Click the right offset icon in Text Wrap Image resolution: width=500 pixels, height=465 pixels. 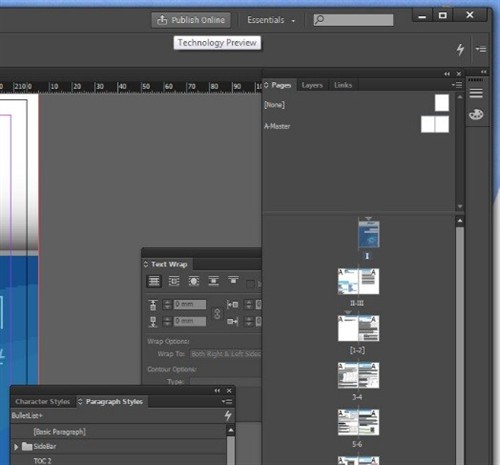tap(232, 322)
